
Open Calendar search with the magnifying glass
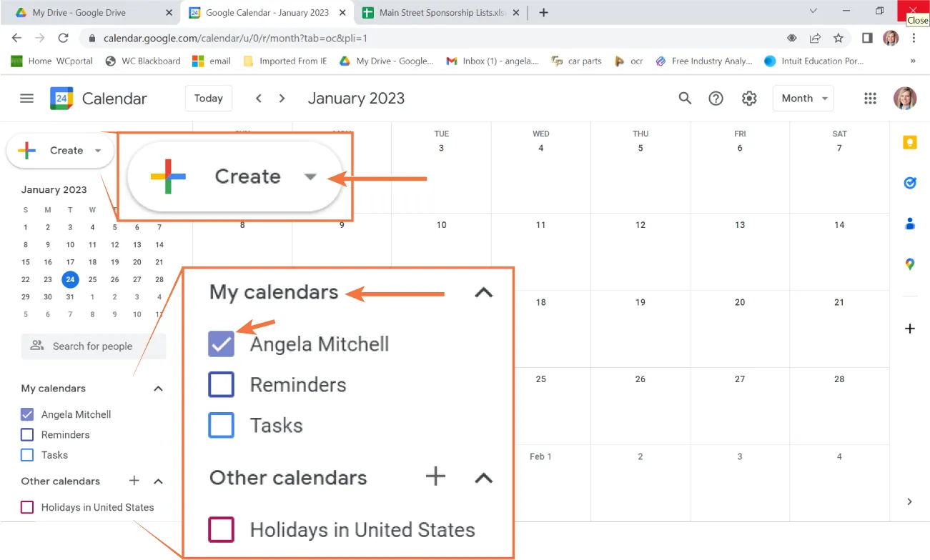pos(684,98)
